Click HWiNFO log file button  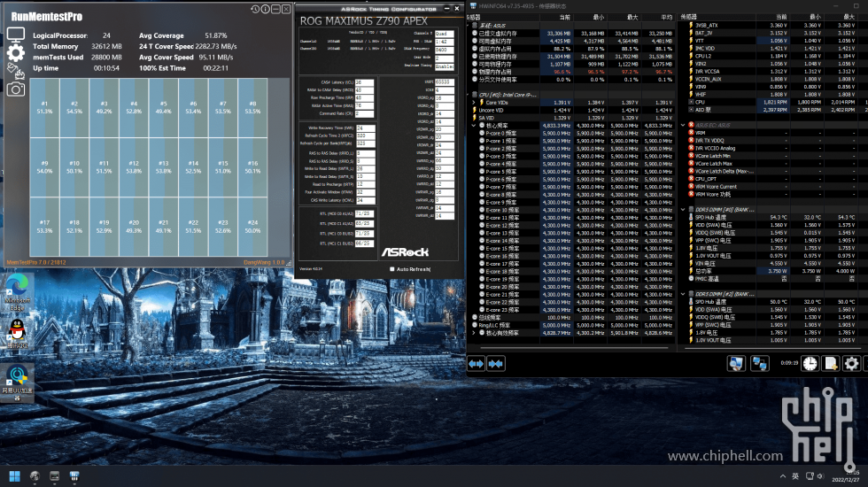tap(831, 363)
